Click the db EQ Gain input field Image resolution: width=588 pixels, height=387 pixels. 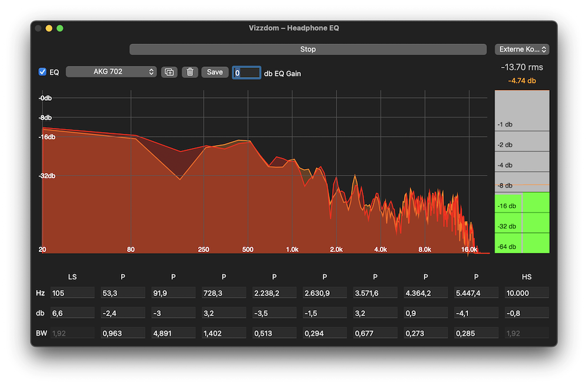coord(246,73)
